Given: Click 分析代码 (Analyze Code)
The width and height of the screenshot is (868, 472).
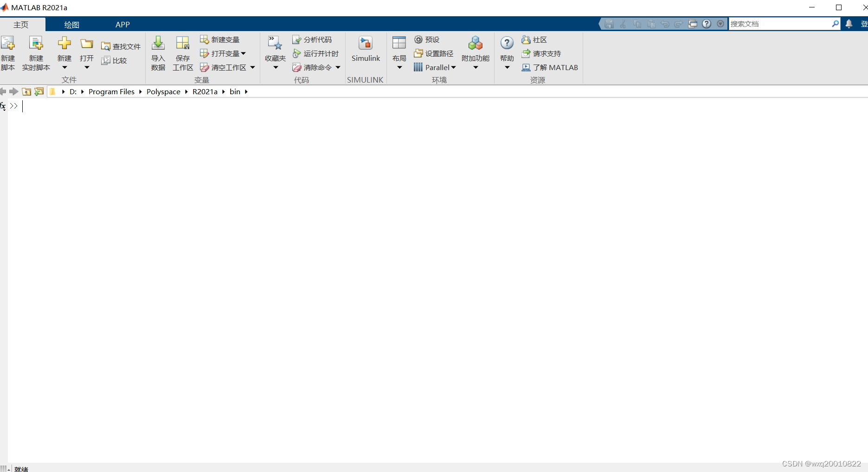Looking at the screenshot, I should (x=312, y=39).
